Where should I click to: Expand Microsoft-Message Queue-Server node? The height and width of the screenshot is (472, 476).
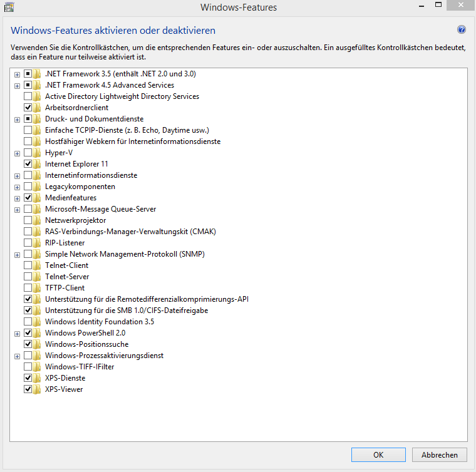tap(18, 210)
